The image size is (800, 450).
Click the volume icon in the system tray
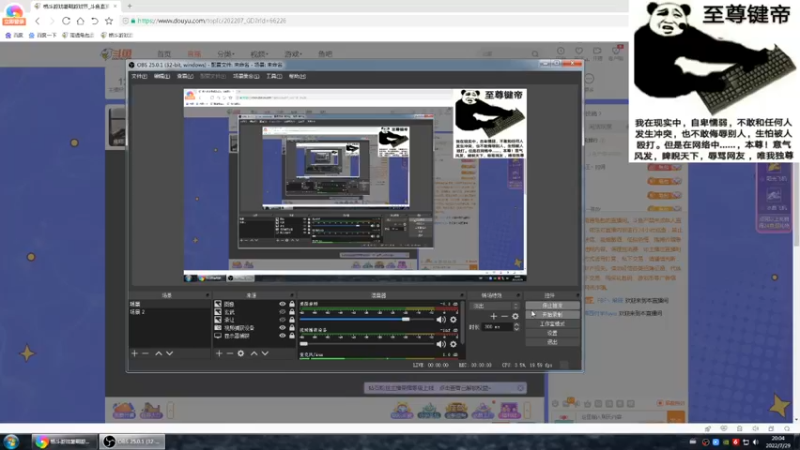tap(756, 442)
